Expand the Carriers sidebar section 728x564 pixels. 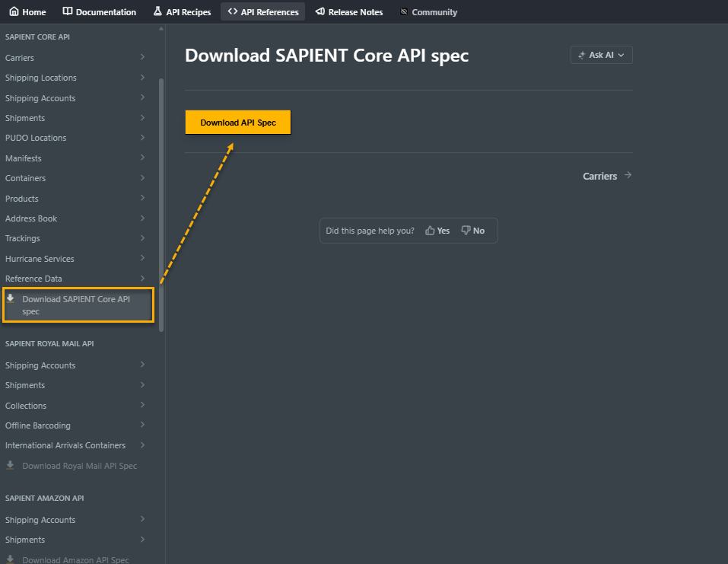click(142, 57)
